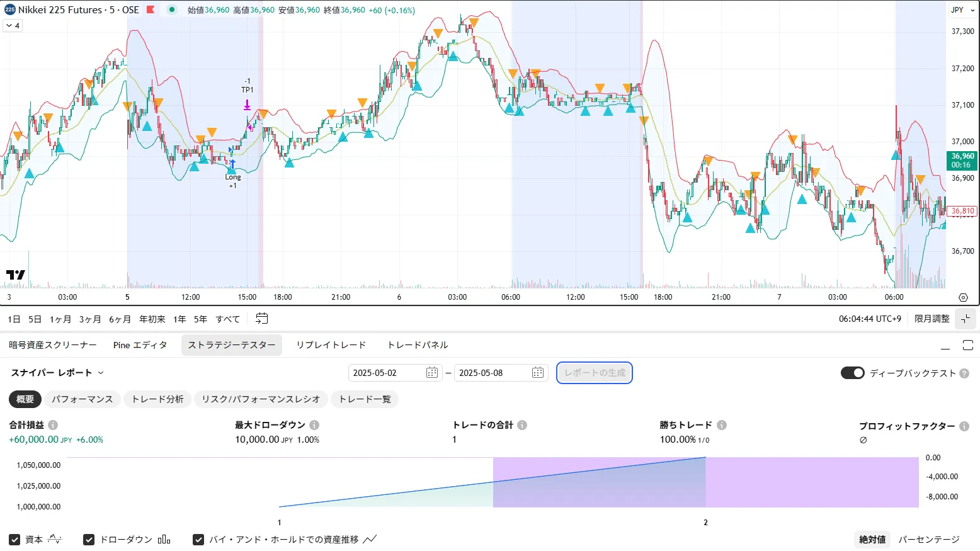Select the 1ヶ月 time range
The image size is (980, 551).
click(x=60, y=319)
